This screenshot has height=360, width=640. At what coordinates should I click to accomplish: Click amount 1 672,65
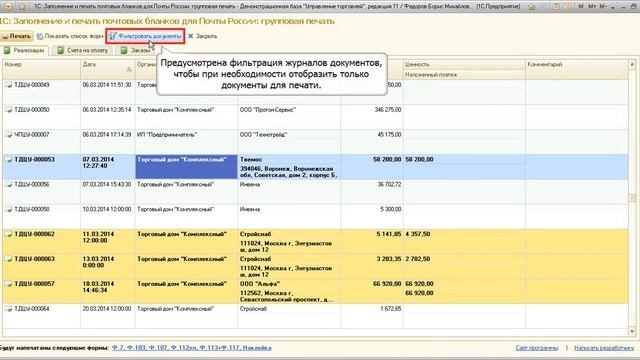[391, 309]
